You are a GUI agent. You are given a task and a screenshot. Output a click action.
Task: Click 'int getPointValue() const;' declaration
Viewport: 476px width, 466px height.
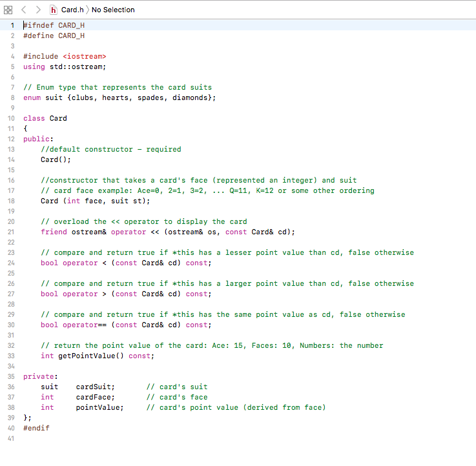tap(98, 356)
